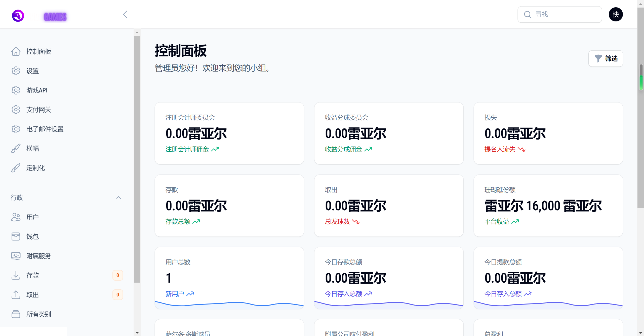The width and height of the screenshot is (644, 336).
Task: Click the money icon beside 附属服务
Action: (x=16, y=256)
